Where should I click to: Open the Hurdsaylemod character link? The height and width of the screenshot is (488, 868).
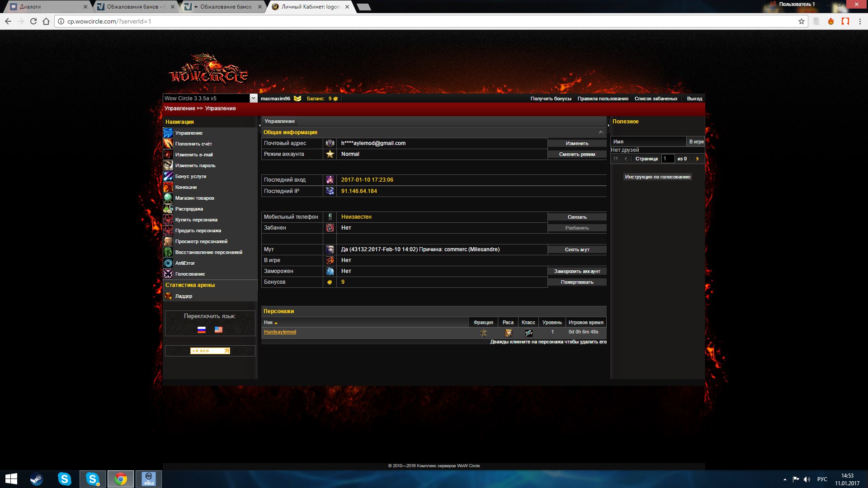point(280,332)
